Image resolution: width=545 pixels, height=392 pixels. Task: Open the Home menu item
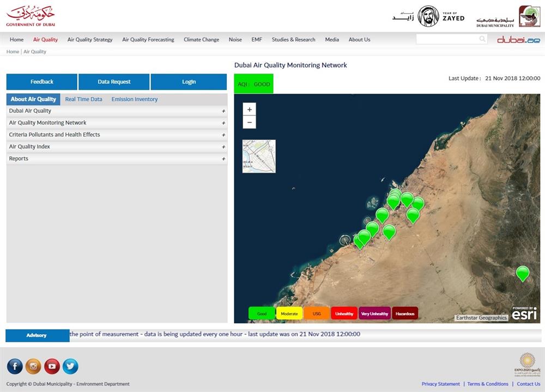[17, 40]
